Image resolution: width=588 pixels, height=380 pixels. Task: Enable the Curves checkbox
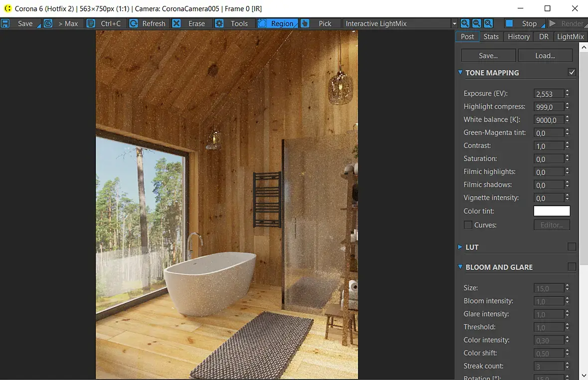(x=468, y=225)
